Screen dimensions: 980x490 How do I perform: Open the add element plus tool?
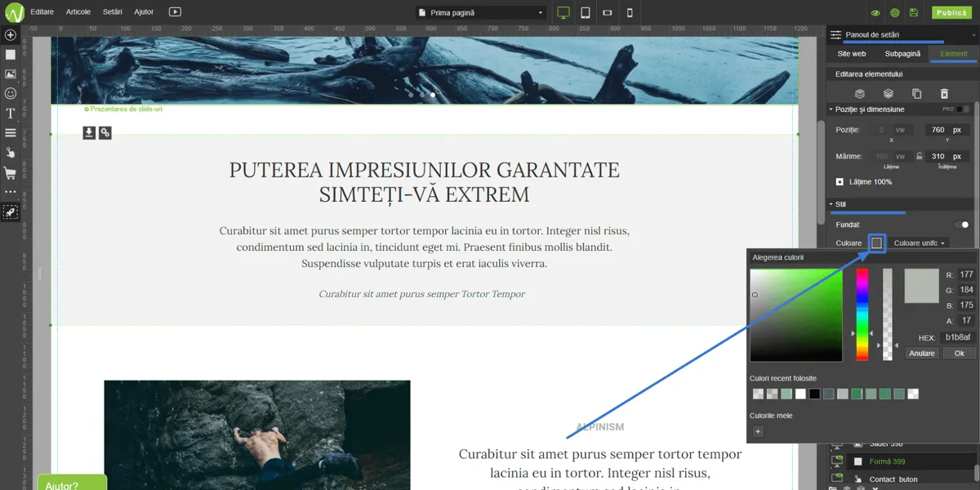(x=11, y=35)
